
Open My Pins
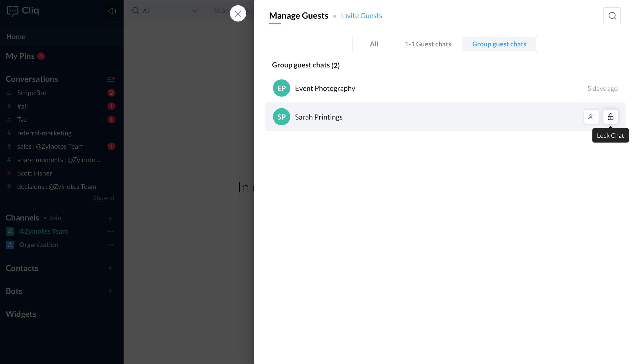20,56
